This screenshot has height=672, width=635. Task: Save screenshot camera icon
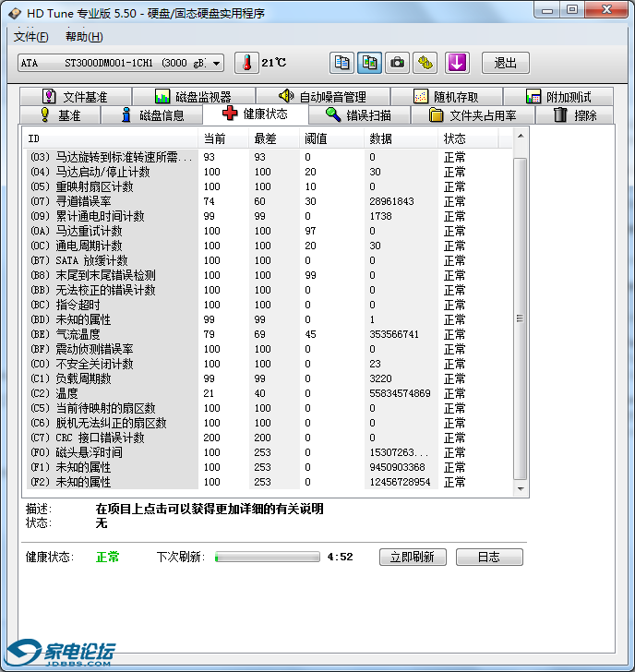click(397, 63)
